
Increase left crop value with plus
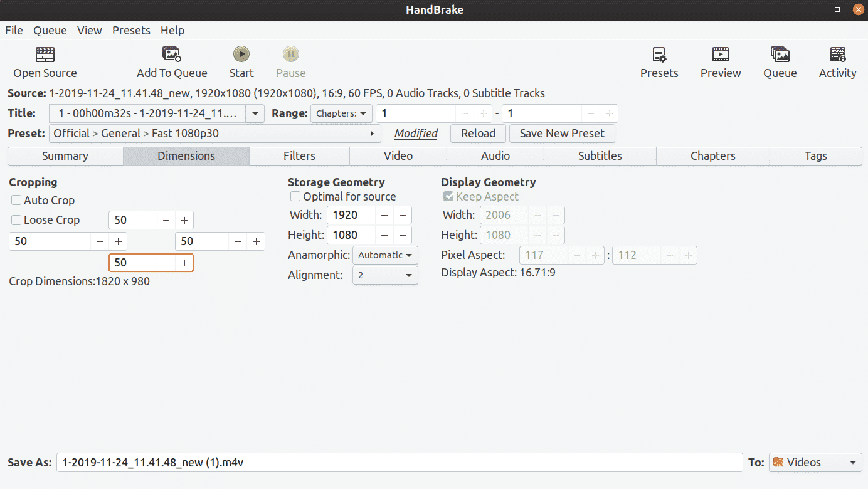click(x=118, y=241)
